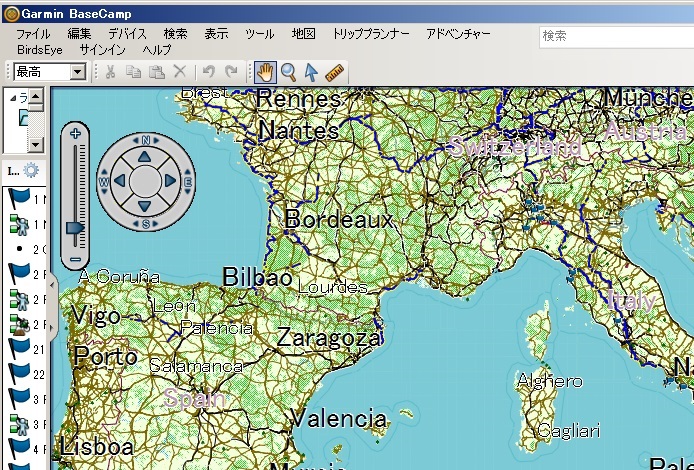Click in the 検索 search input field
The width and height of the screenshot is (694, 470).
(x=616, y=36)
